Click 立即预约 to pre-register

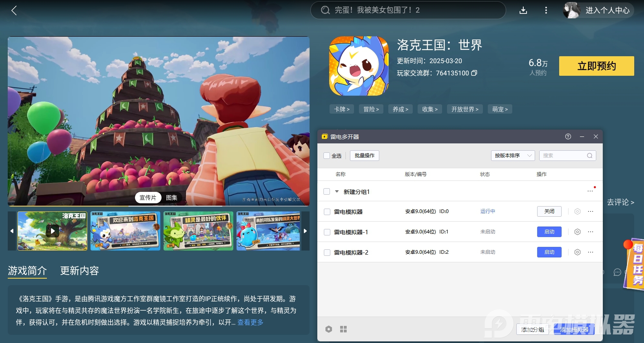(x=597, y=66)
